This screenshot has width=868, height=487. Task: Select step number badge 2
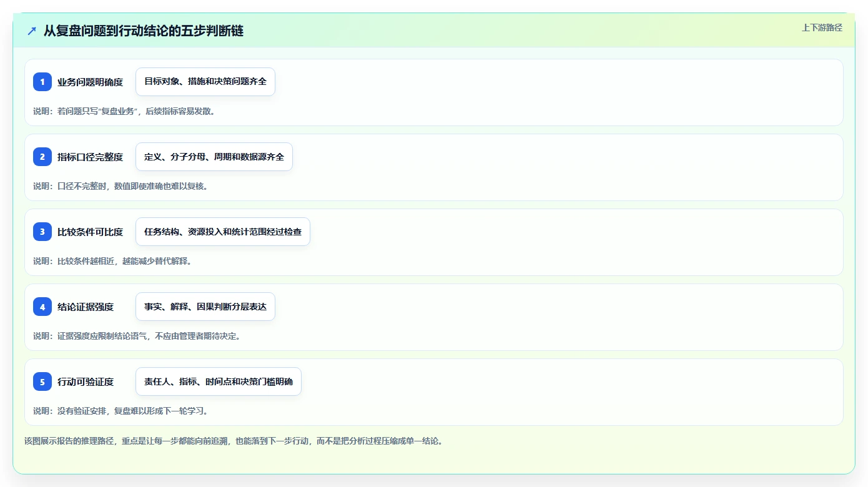(42, 157)
